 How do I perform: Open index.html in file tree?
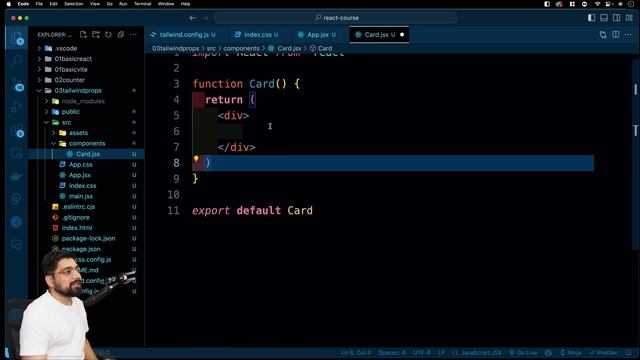(86, 228)
